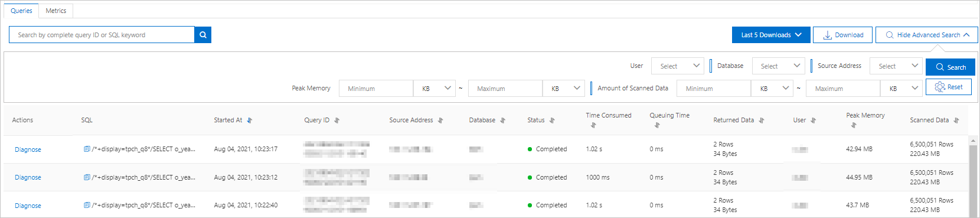Viewport: 980px width, 218px height.
Task: Copy SQL icon for 10:23:12 query
Action: click(x=87, y=177)
